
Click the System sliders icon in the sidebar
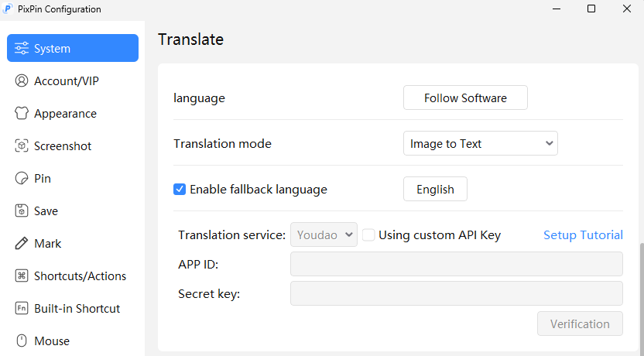pyautogui.click(x=22, y=48)
